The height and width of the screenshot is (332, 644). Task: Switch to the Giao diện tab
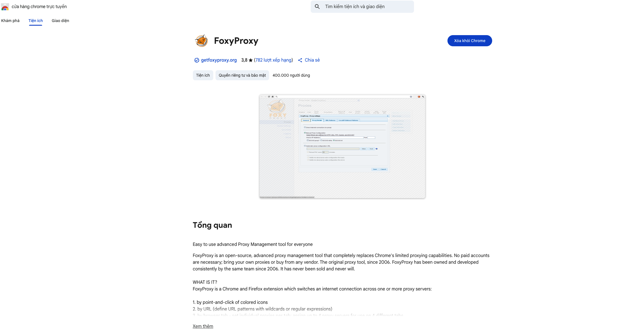click(60, 21)
